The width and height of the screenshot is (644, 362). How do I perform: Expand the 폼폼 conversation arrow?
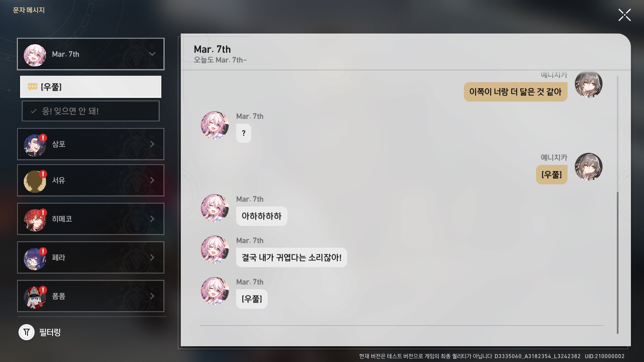pyautogui.click(x=152, y=296)
